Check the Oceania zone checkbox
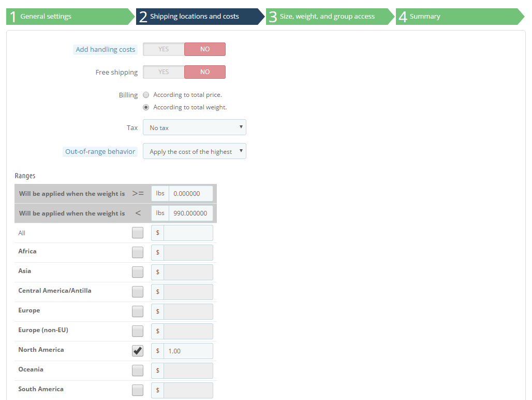Viewport: 532px width, 400px height. coord(138,371)
